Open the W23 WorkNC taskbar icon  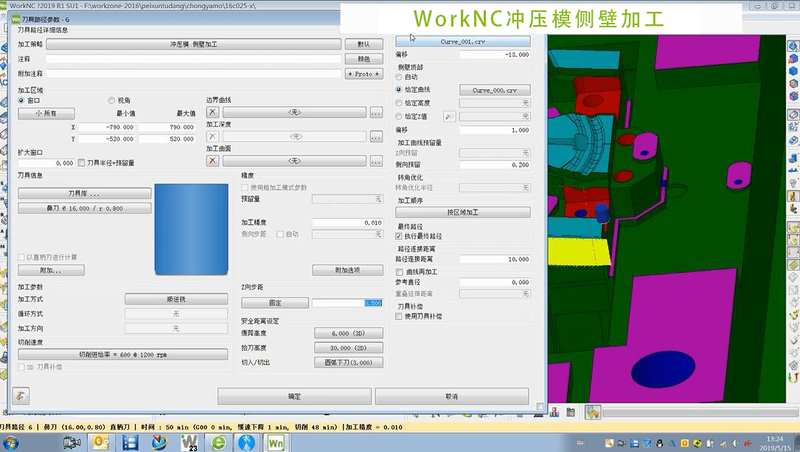tap(189, 442)
